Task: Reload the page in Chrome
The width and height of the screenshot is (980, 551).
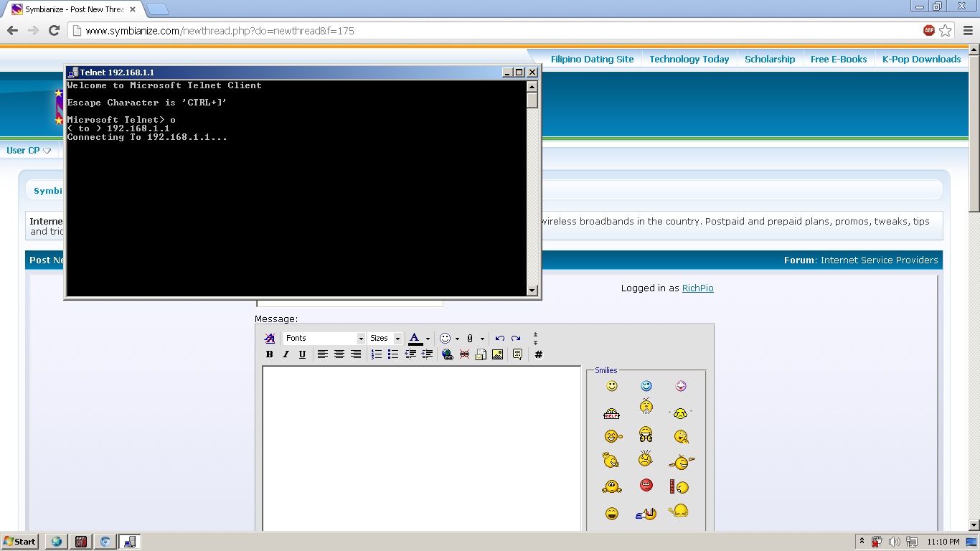Action: click(54, 31)
